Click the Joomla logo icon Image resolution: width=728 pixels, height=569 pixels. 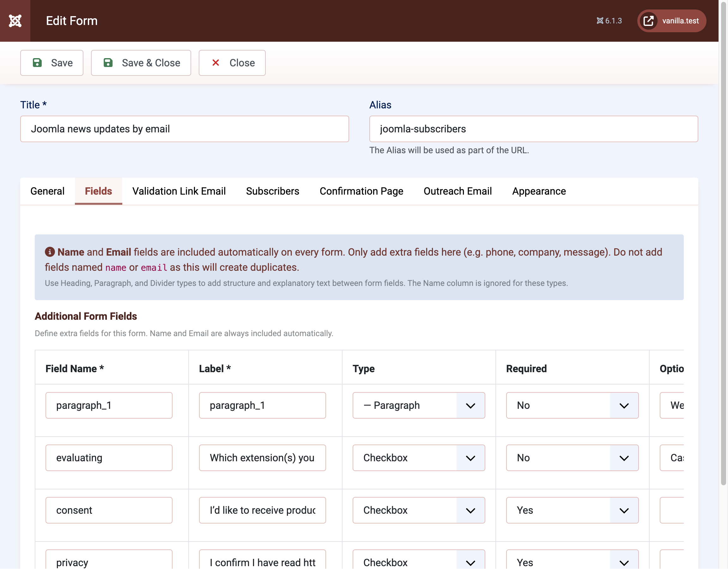click(15, 21)
